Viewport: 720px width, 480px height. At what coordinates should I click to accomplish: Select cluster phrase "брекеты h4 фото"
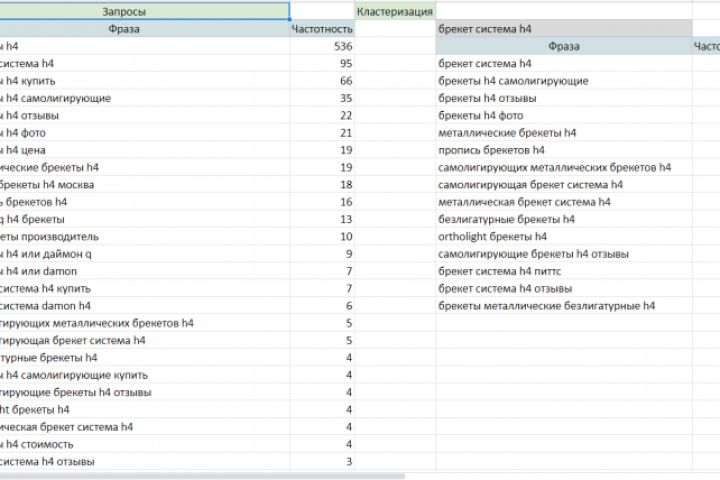click(564, 115)
